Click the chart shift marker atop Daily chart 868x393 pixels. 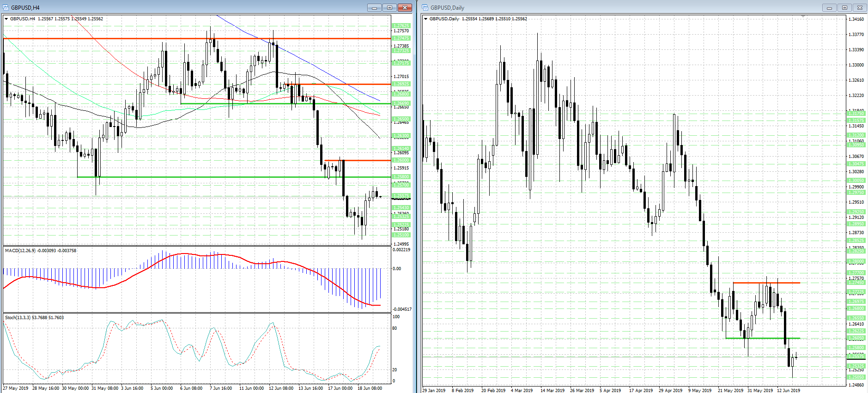(x=803, y=17)
